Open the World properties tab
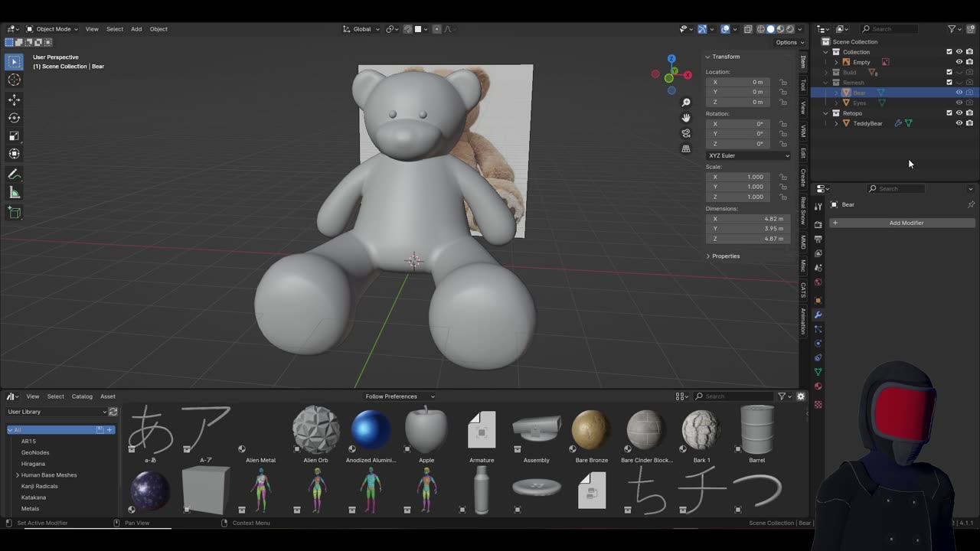The width and height of the screenshot is (980, 551). [x=818, y=282]
